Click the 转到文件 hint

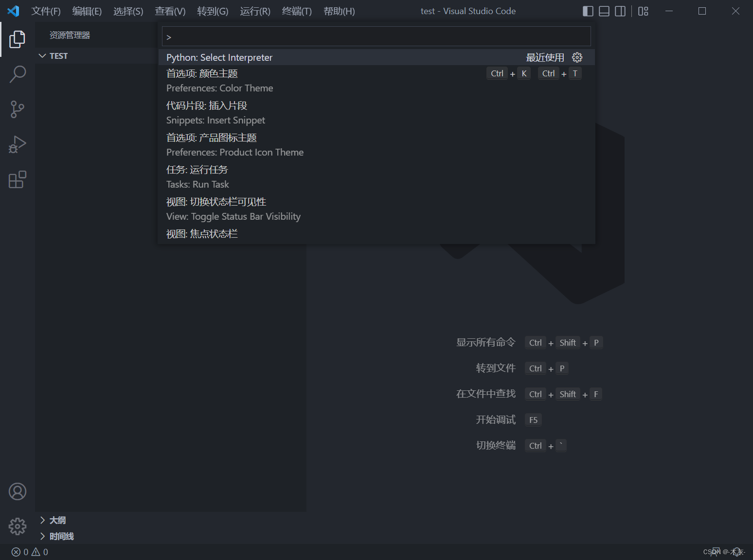click(496, 368)
